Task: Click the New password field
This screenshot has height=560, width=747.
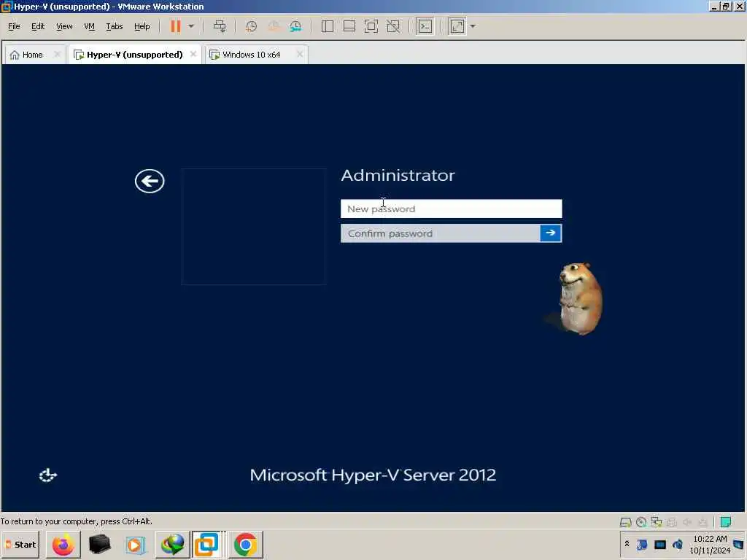Action: (x=451, y=209)
